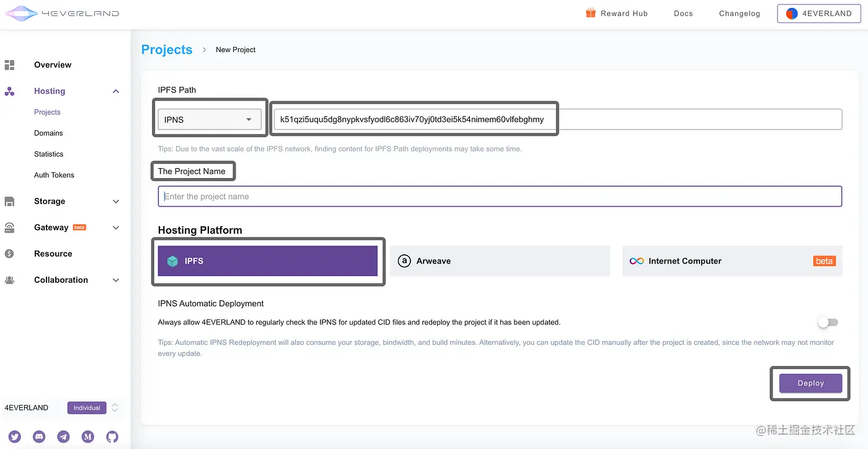Expand the Gateway menu chevron
The image size is (868, 449).
(116, 228)
